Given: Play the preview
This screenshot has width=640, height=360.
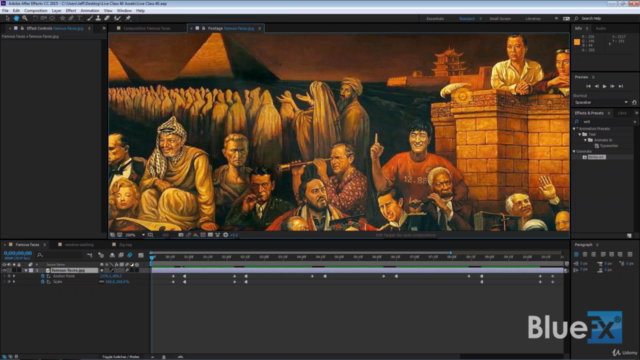Looking at the screenshot, I should 604,87.
